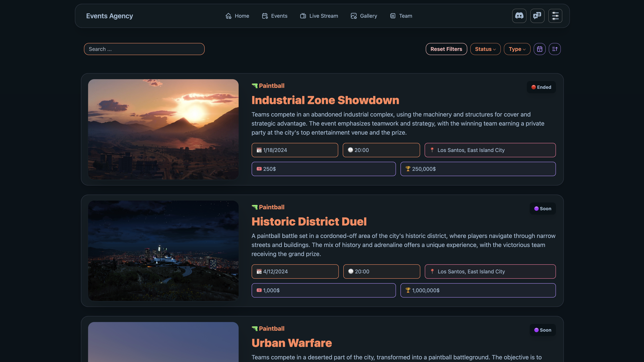Open the Historic District Duel title
The width and height of the screenshot is (644, 362).
[309, 221]
